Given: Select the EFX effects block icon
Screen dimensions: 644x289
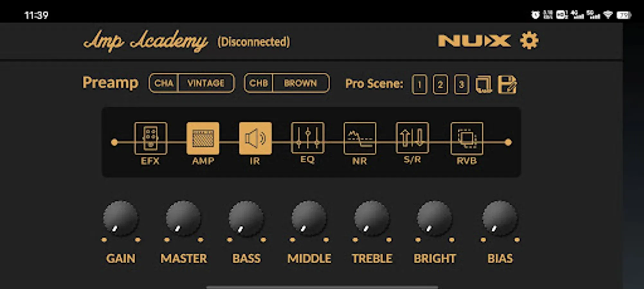Looking at the screenshot, I should pos(150,138).
